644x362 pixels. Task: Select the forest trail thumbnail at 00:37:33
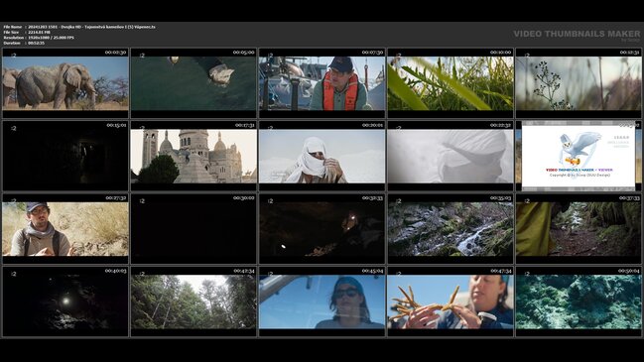coord(579,229)
